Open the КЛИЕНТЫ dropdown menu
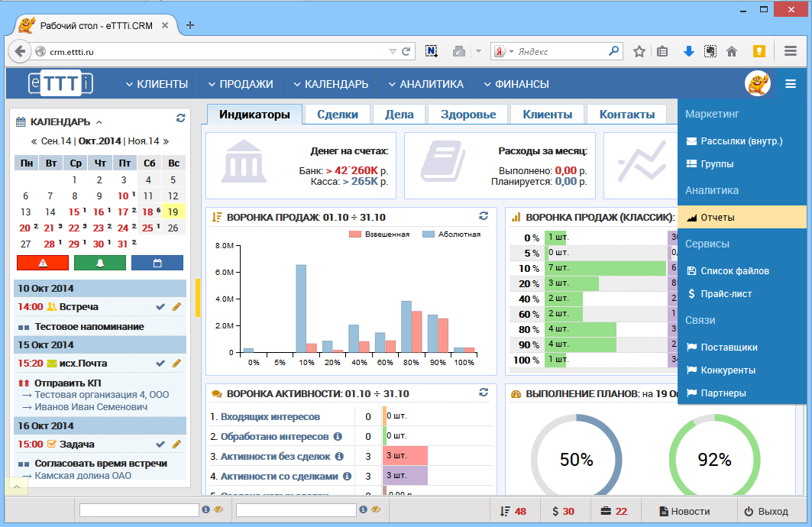The image size is (812, 527). (x=157, y=84)
